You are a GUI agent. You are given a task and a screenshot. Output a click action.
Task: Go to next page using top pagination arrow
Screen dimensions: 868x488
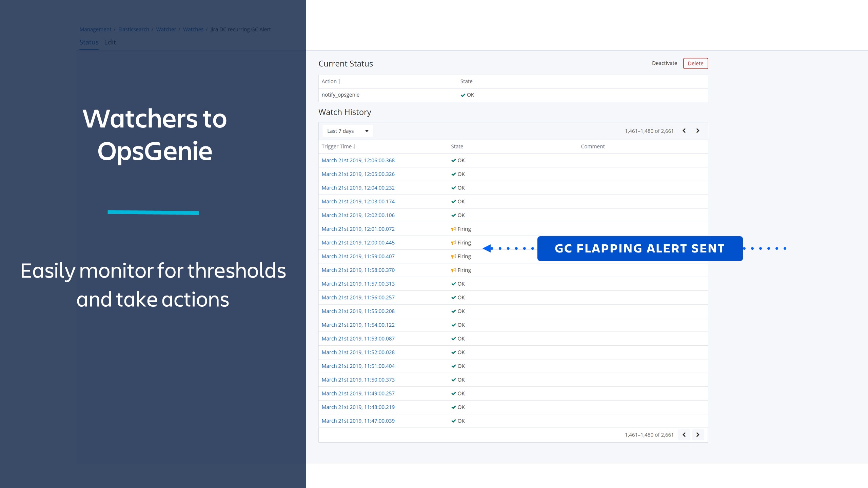click(697, 131)
